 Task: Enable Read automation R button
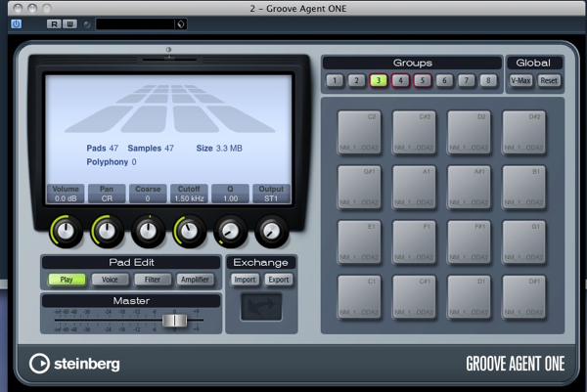pos(54,24)
